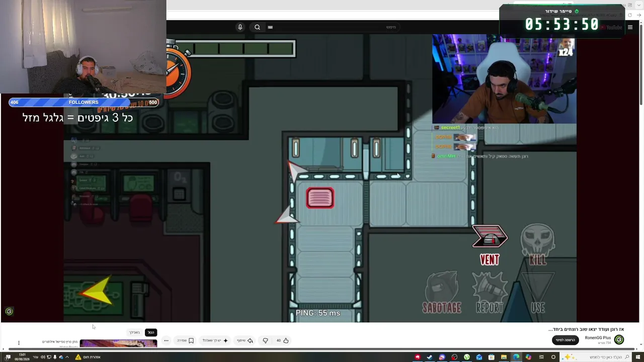Subscribe with the 'הרשמה למינוי' button
Screen dimensions: 644x362
pos(566,340)
